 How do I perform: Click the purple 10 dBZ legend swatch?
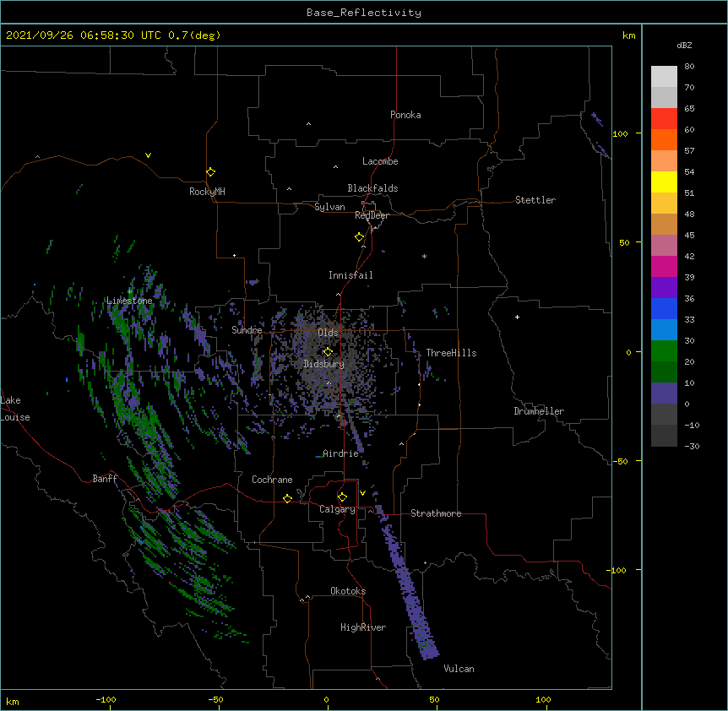click(664, 393)
